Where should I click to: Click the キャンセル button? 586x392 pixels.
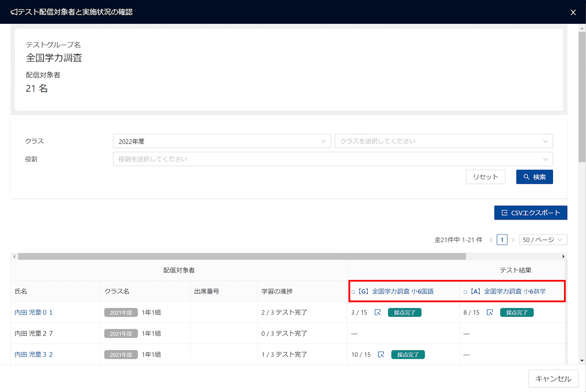[553, 379]
